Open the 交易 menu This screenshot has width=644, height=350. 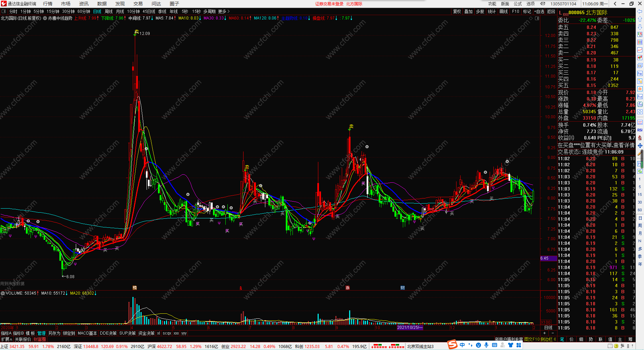(x=138, y=4)
